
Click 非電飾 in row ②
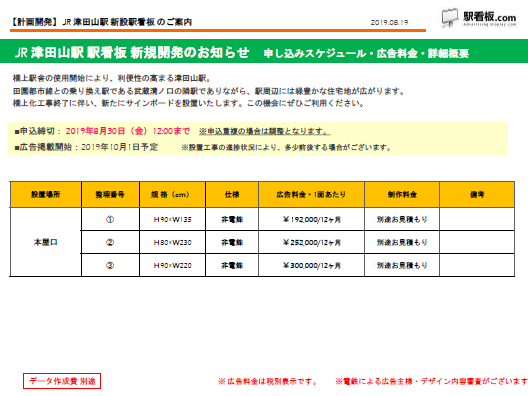[x=232, y=242]
